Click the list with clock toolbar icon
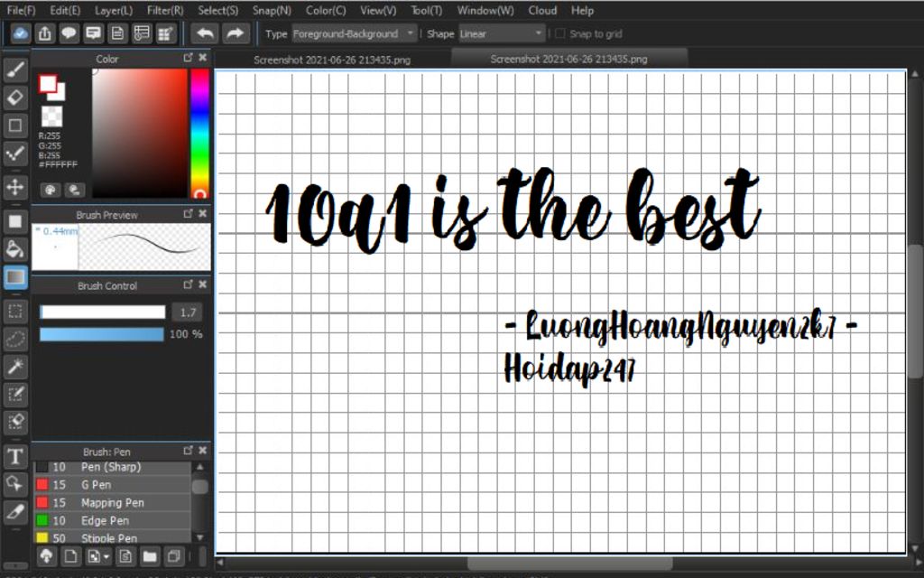This screenshot has width=924, height=578. coord(142,33)
